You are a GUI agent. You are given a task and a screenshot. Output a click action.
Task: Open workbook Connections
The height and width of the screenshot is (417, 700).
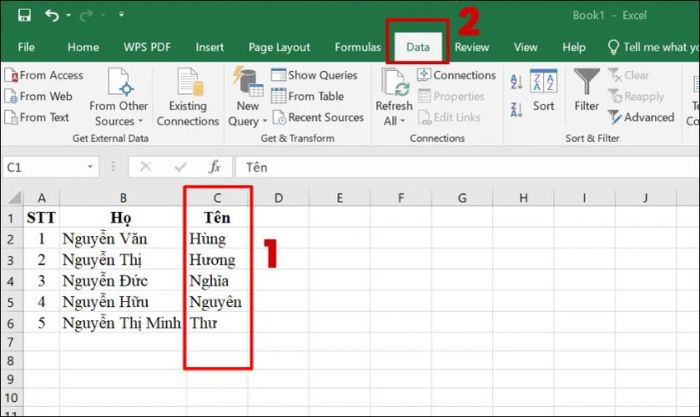(456, 75)
